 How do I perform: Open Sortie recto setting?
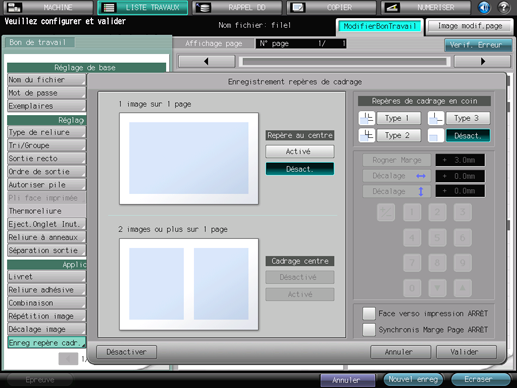click(x=47, y=158)
